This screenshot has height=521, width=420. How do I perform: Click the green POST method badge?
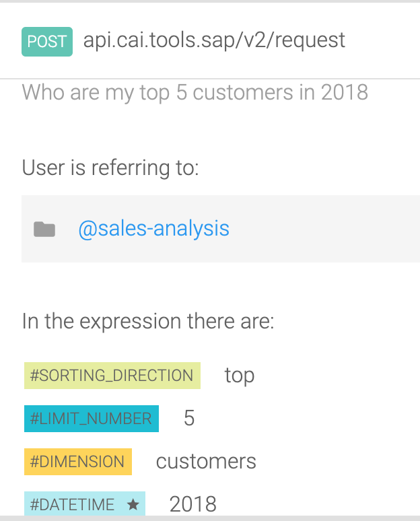tap(47, 42)
